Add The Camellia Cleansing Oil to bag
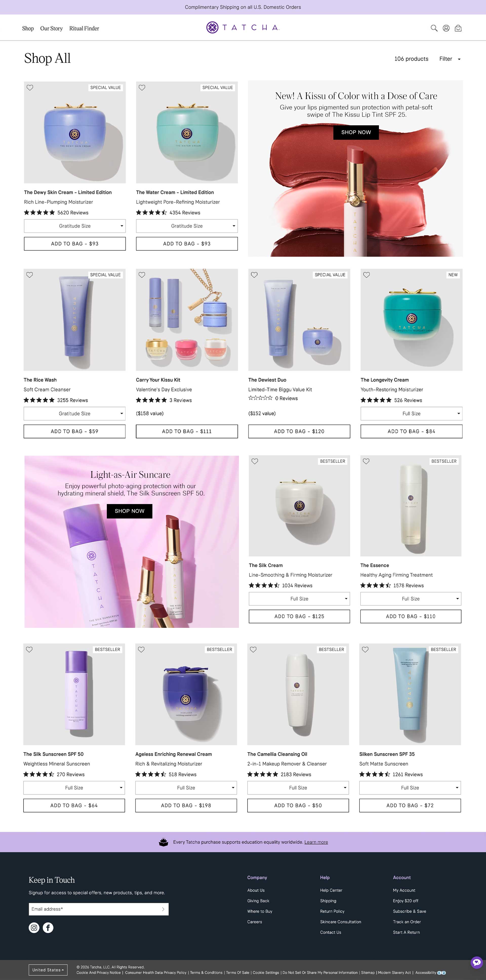This screenshot has width=486, height=980. [298, 805]
